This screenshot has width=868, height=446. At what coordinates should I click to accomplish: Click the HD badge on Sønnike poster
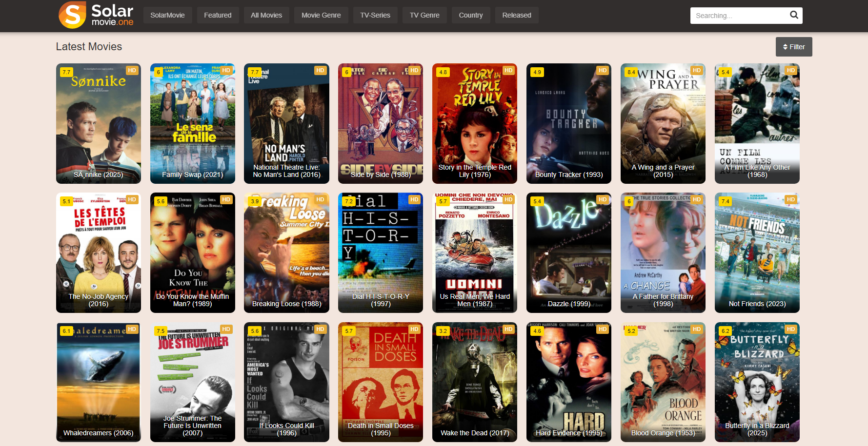pos(132,71)
